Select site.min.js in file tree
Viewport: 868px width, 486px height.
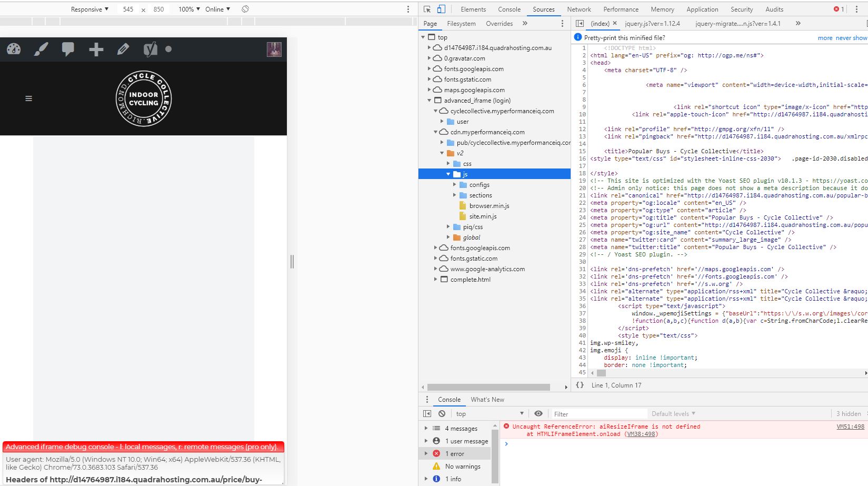[x=483, y=216]
